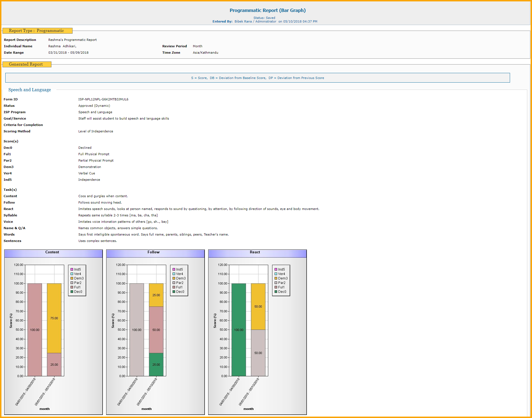532x418 pixels.
Task: Click the Bibek Rana / Administrator name
Action: pos(255,21)
